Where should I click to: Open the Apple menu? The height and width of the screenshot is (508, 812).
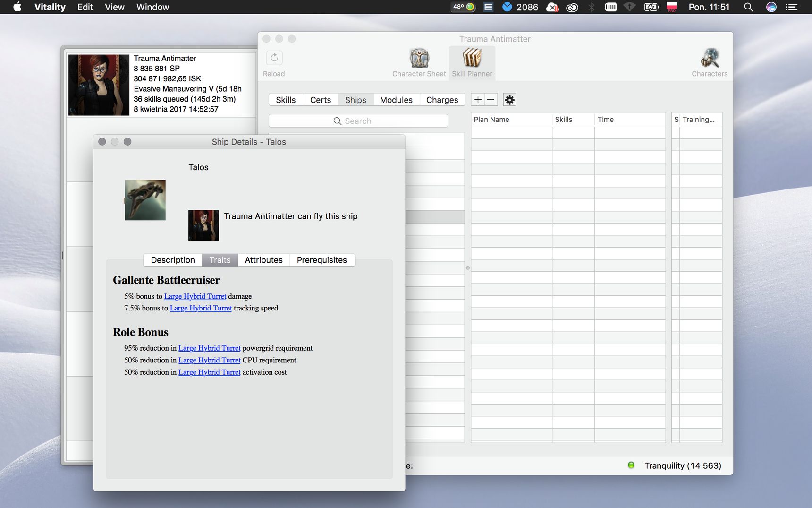17,7
